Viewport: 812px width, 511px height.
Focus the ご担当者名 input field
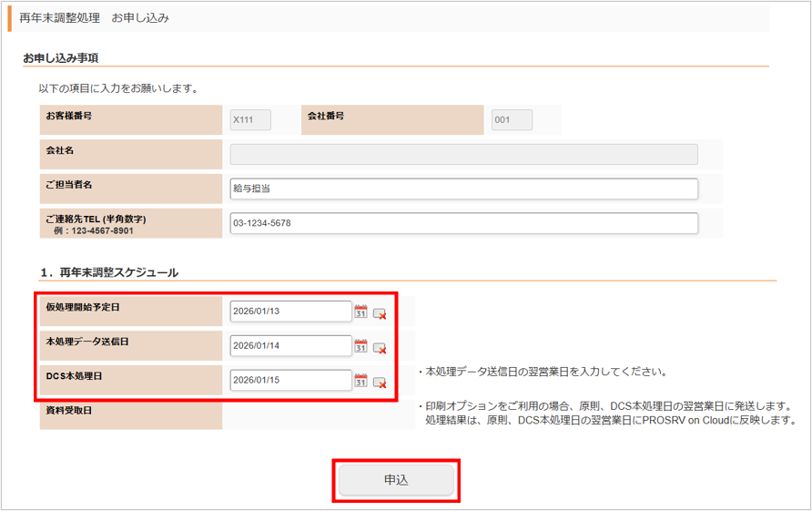click(464, 189)
